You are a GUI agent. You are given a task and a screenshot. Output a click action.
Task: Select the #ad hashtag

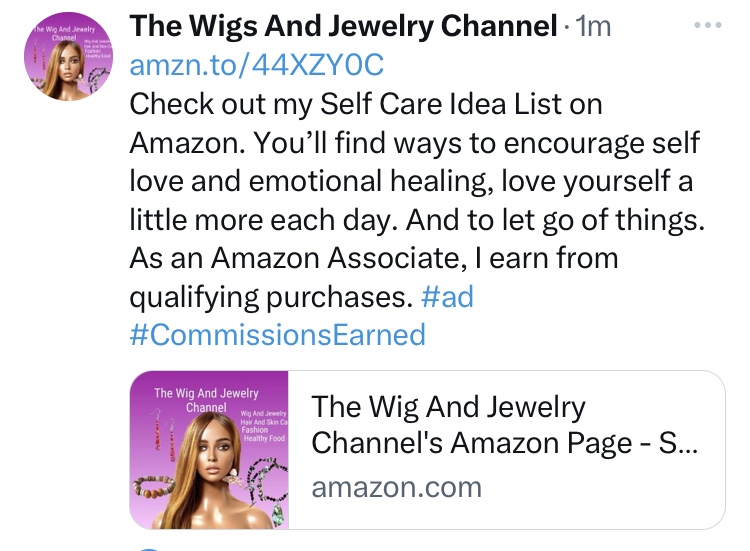click(x=447, y=297)
